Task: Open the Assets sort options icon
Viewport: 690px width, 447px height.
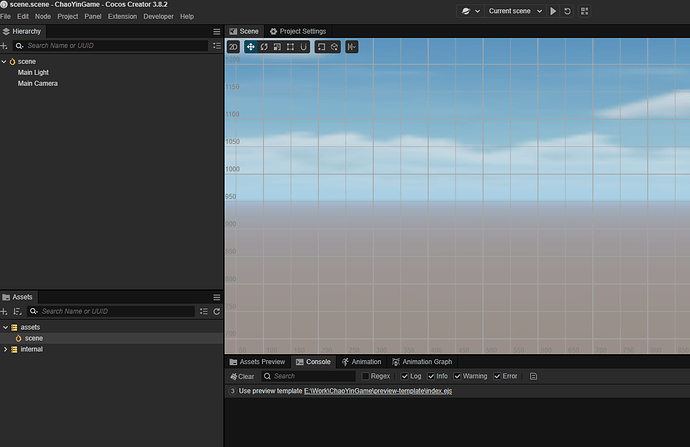Action: click(x=17, y=311)
